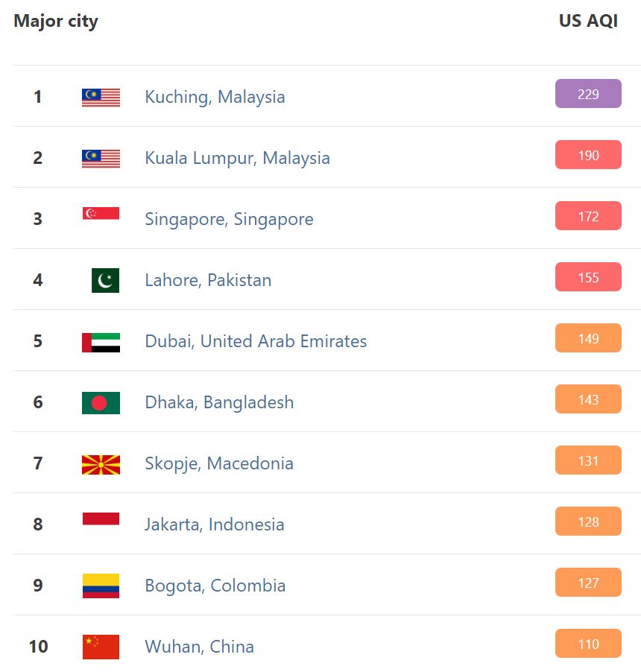Open the Kuching, Malaysia city link
Image resolution: width=641 pixels, height=672 pixels.
(215, 97)
